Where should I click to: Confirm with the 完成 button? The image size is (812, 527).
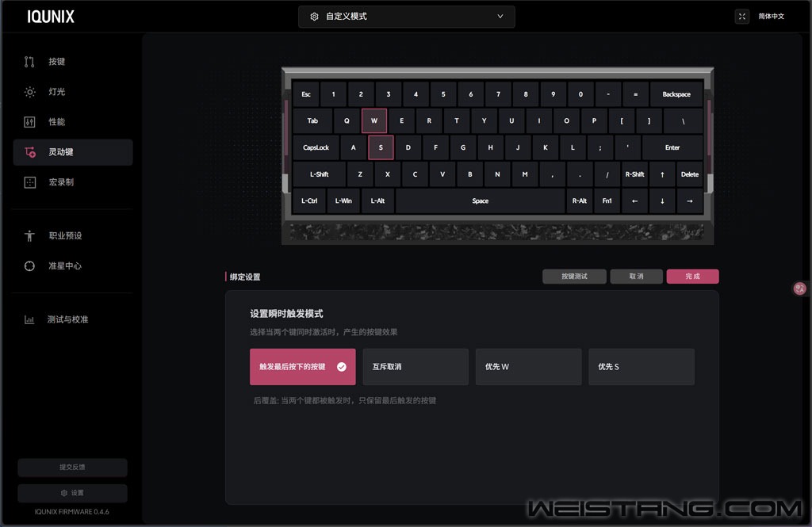click(692, 277)
